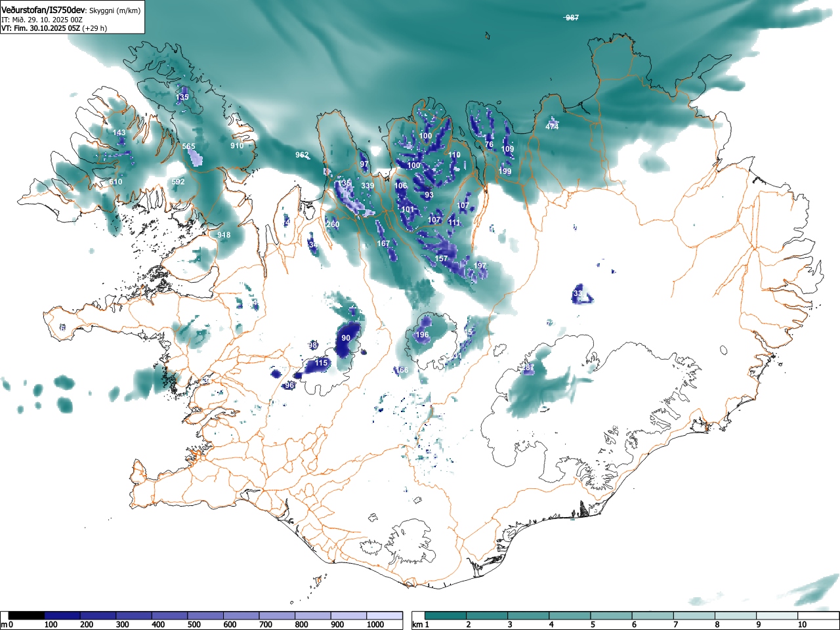Click the 'km' unit label of the legend
Screen dimensions: 840x630
(x=417, y=625)
